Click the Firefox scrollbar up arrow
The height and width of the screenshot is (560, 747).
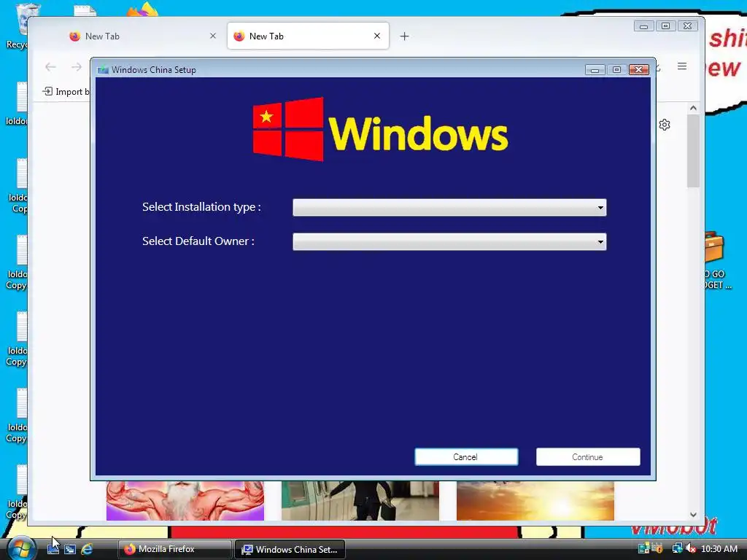tap(693, 108)
